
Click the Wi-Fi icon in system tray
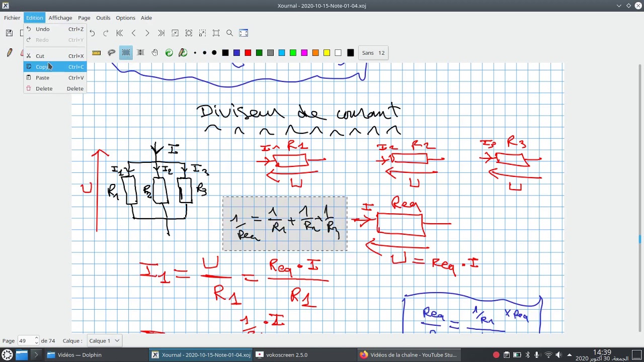tap(548, 355)
